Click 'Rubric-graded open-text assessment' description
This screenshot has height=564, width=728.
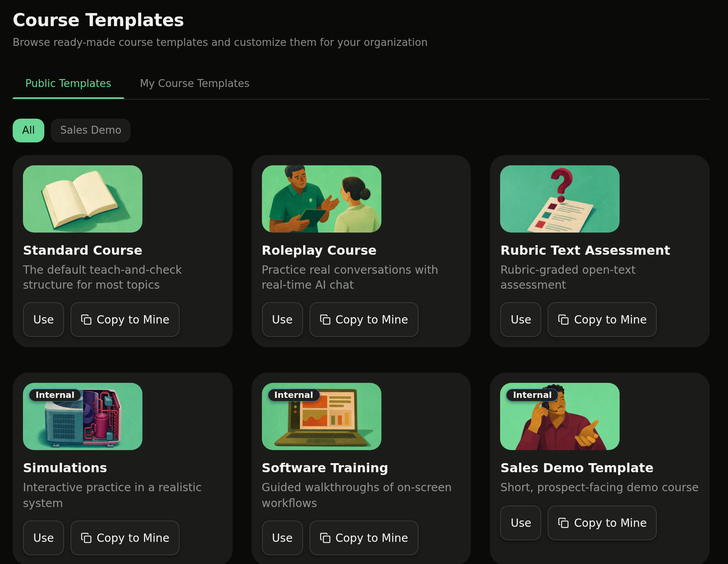click(568, 277)
